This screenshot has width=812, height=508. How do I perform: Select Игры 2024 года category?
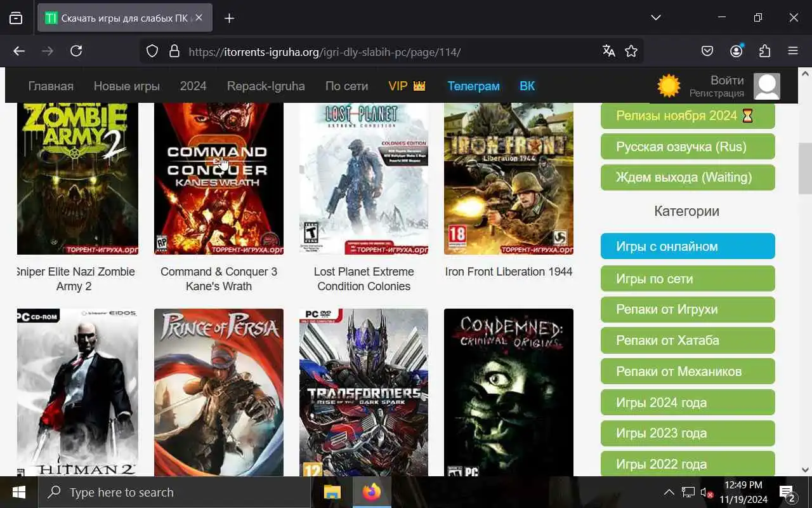point(688,403)
